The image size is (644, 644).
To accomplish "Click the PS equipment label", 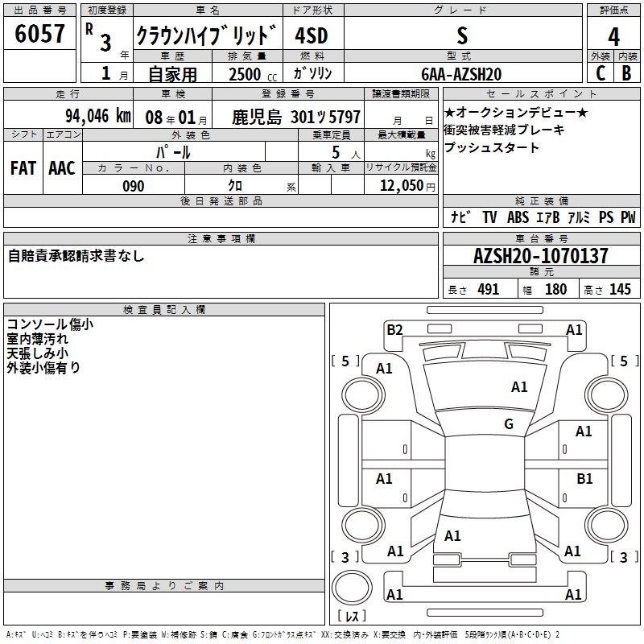I will point(606,217).
